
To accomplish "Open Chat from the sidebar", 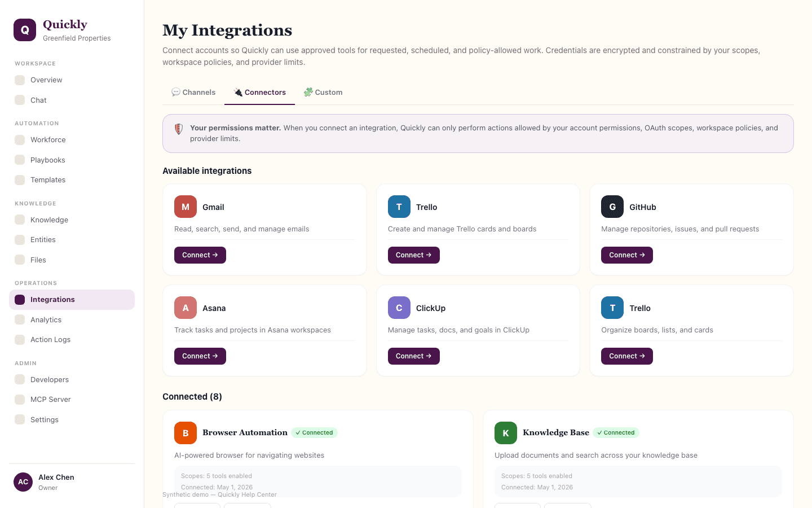I will (x=72, y=100).
